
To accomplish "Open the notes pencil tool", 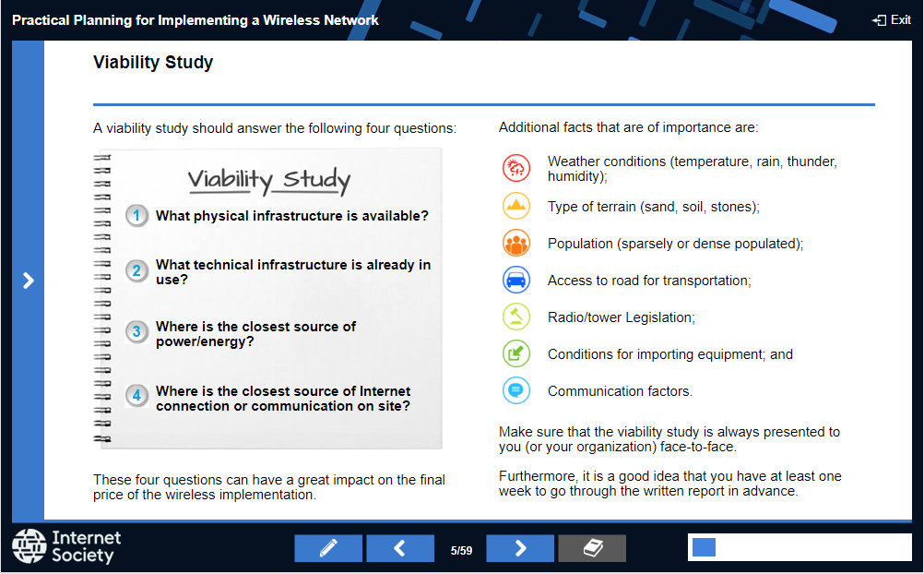I will point(328,549).
